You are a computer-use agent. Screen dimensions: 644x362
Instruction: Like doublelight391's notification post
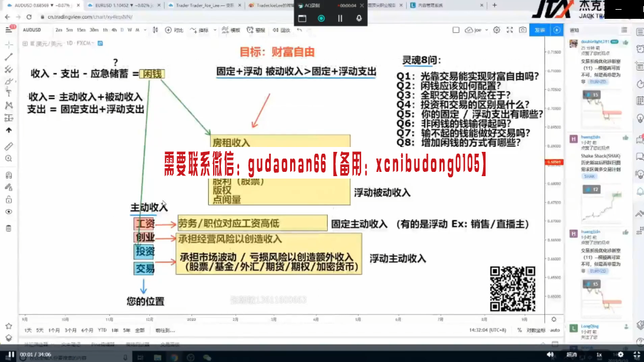pyautogui.click(x=626, y=43)
